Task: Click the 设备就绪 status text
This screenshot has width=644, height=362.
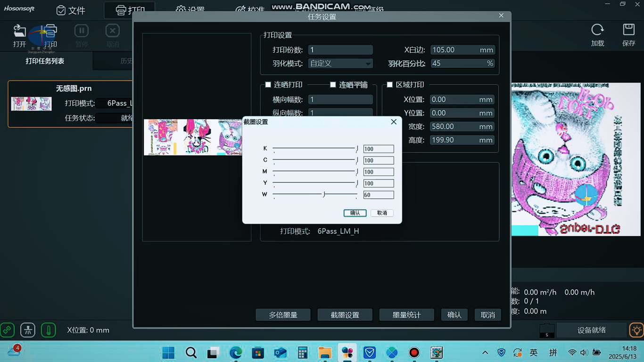Action: (592, 330)
